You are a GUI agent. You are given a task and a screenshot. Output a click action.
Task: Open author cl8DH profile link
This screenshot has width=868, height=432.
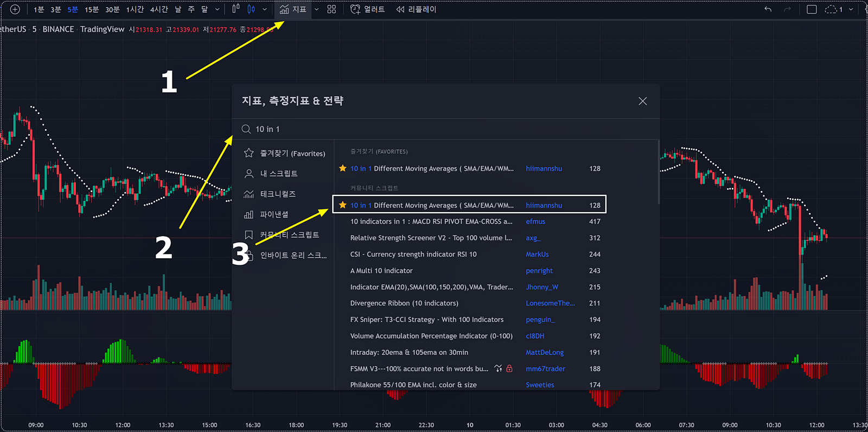(535, 336)
